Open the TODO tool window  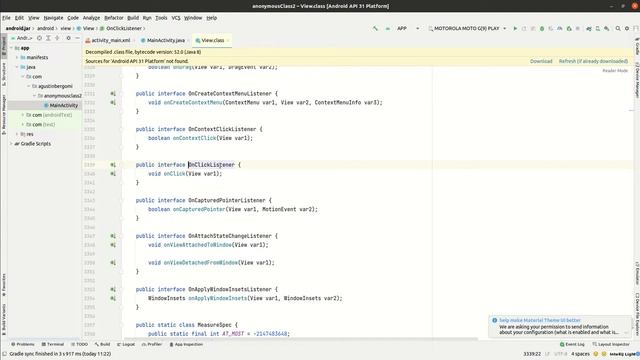point(79,344)
